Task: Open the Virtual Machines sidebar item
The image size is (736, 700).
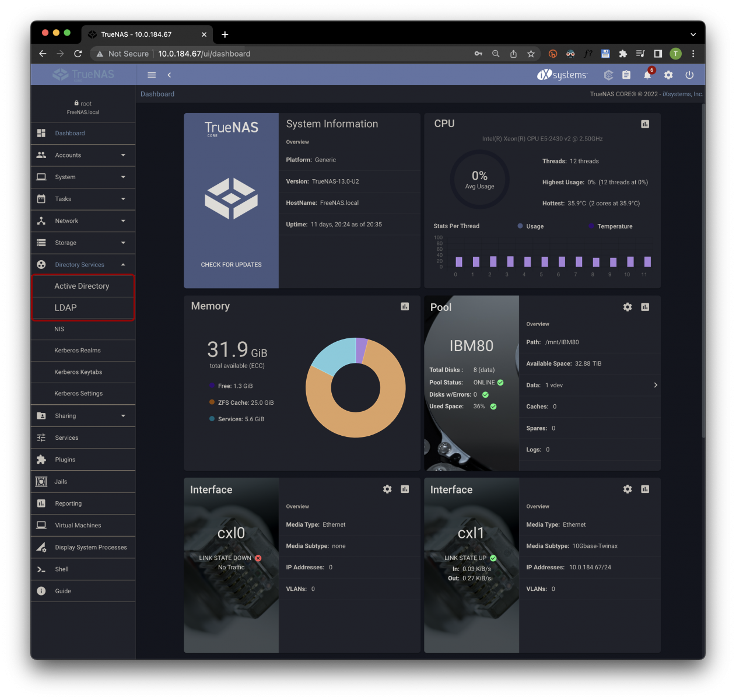Action: (83, 525)
